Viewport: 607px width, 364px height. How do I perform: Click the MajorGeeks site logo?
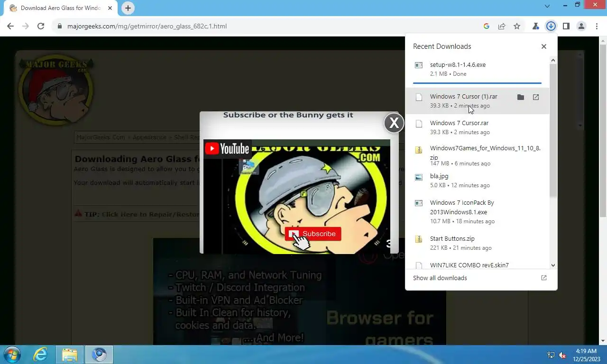tap(56, 90)
